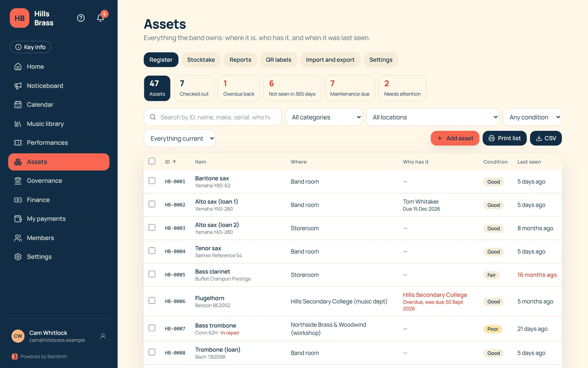Viewport: 588px width, 368px height.
Task: Open Music library in sidebar
Action: (59, 124)
